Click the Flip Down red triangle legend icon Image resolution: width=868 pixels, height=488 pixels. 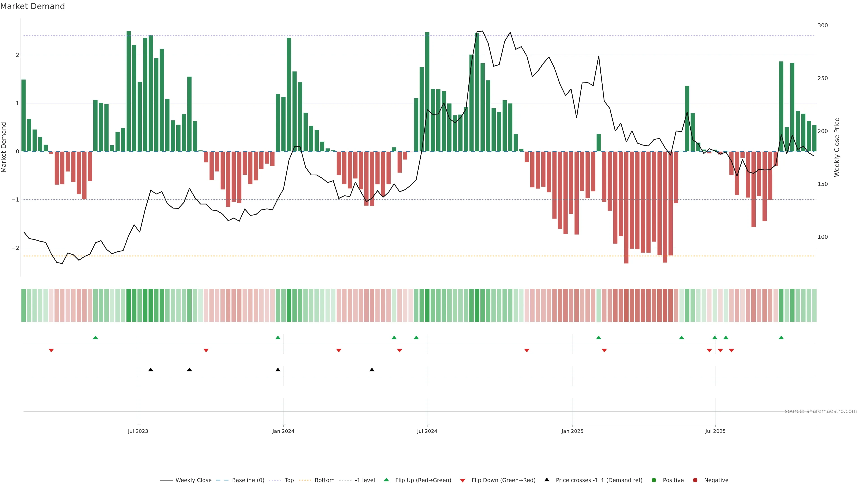pyautogui.click(x=463, y=480)
